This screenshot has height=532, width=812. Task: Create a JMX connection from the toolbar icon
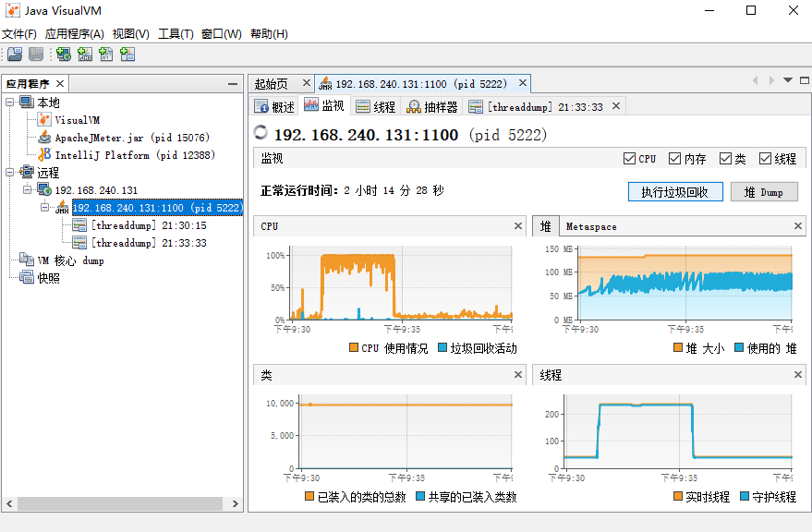coord(84,54)
